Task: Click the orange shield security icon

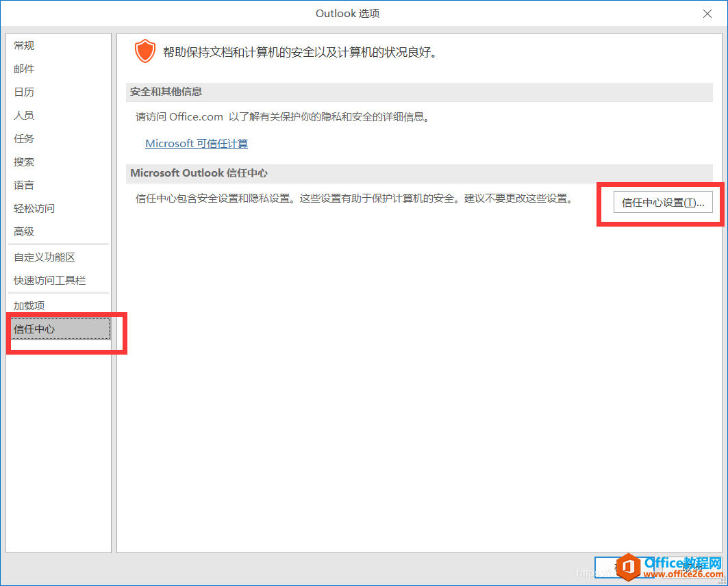Action: (x=145, y=51)
